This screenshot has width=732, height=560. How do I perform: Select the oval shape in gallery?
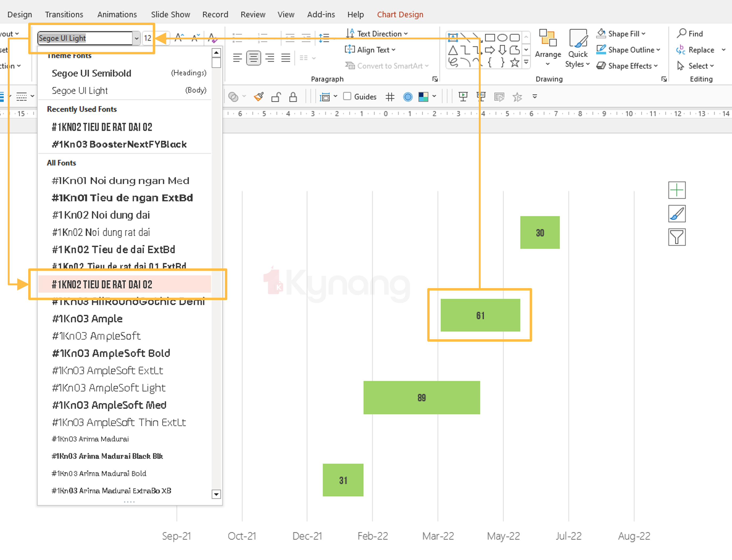coord(503,37)
